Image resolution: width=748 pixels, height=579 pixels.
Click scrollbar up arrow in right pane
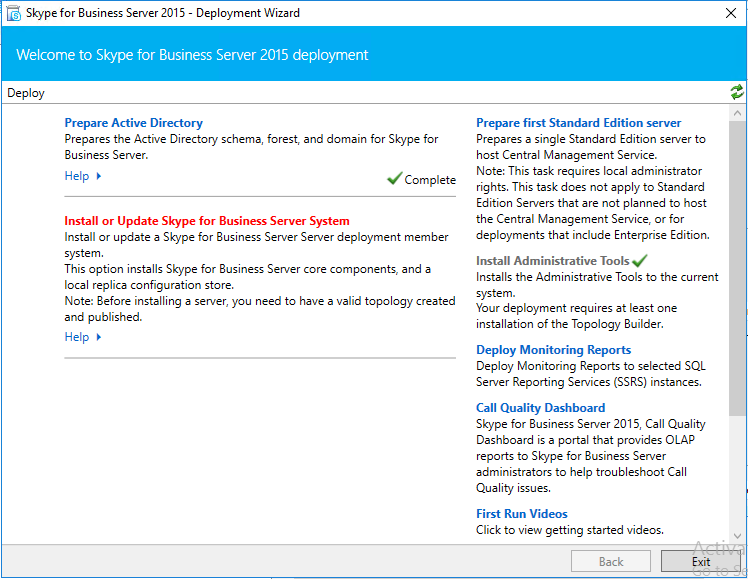tap(737, 113)
